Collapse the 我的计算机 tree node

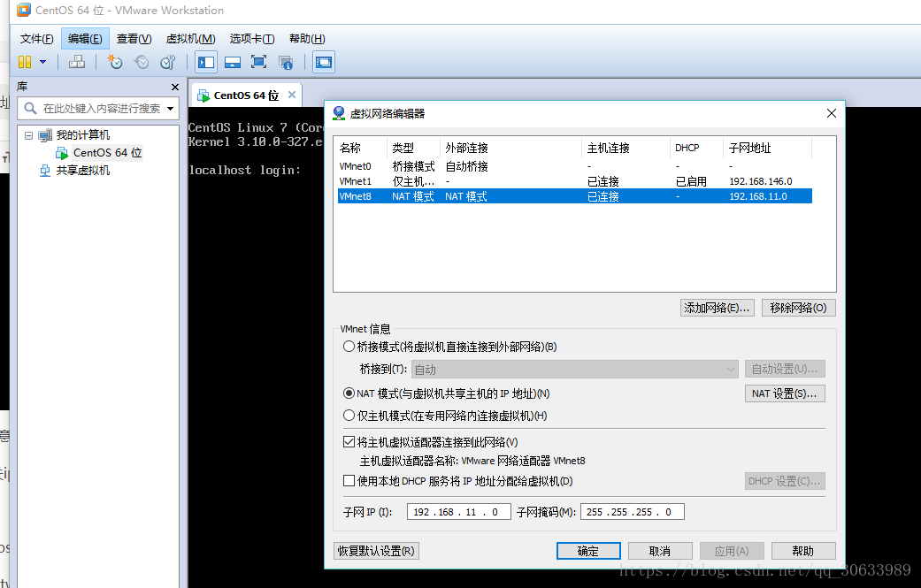(28, 135)
